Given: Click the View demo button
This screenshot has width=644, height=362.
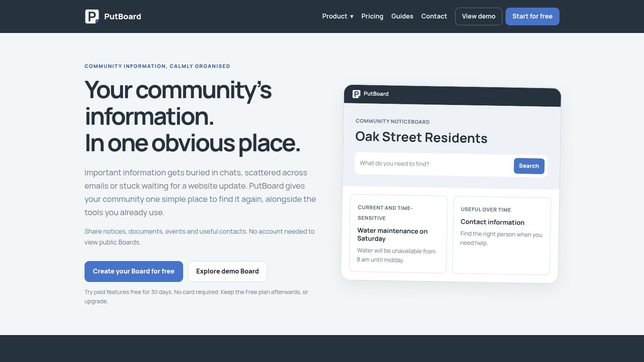Looking at the screenshot, I should point(479,16).
